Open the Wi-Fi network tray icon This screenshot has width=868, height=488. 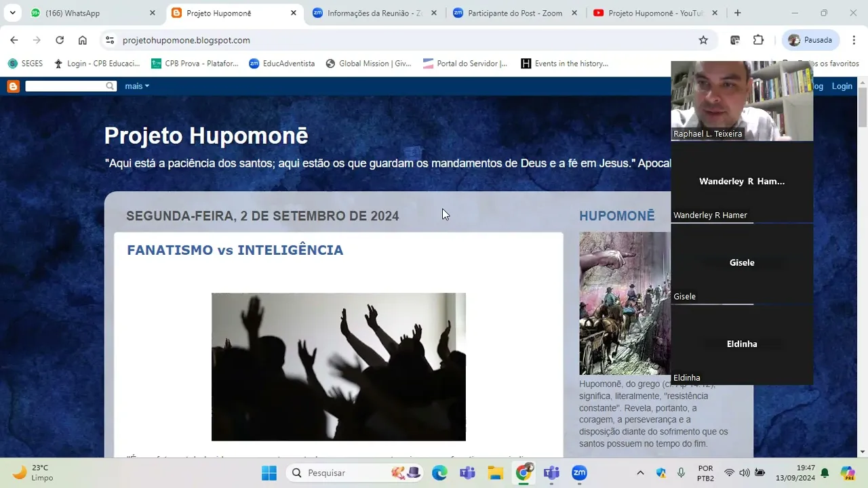click(x=730, y=473)
